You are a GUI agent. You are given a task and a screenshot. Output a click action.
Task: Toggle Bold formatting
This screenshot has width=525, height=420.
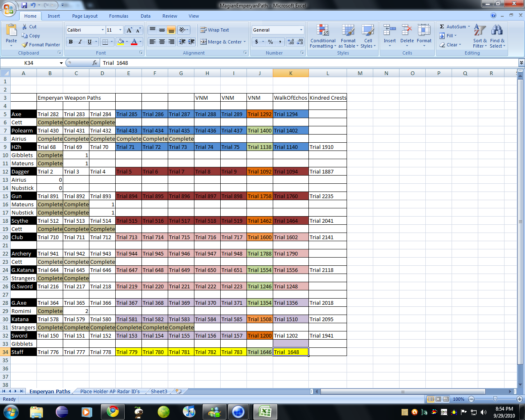tap(71, 42)
